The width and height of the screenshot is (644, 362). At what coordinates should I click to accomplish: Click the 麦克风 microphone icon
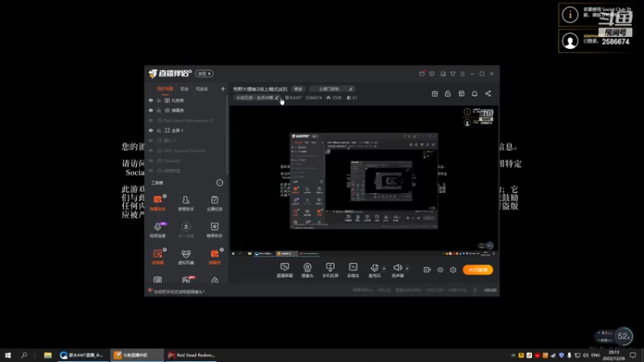(x=374, y=268)
